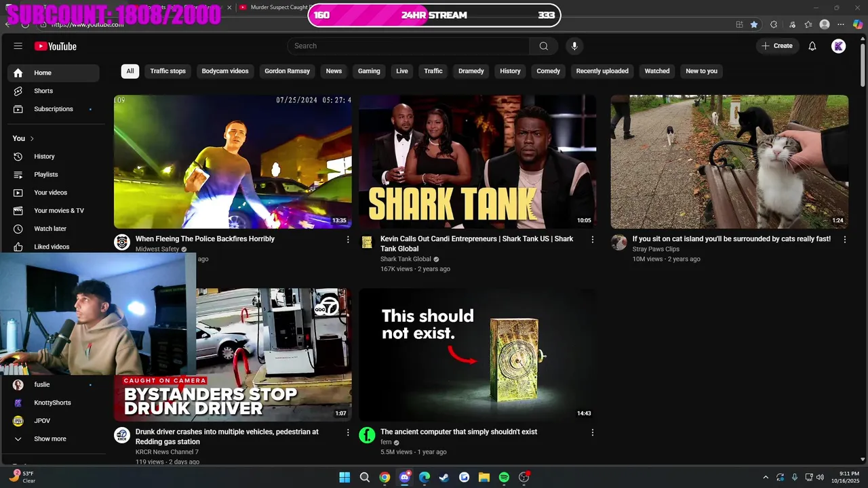Viewport: 868px width, 488px height.
Task: Open Windows Start menu
Action: coord(344,477)
